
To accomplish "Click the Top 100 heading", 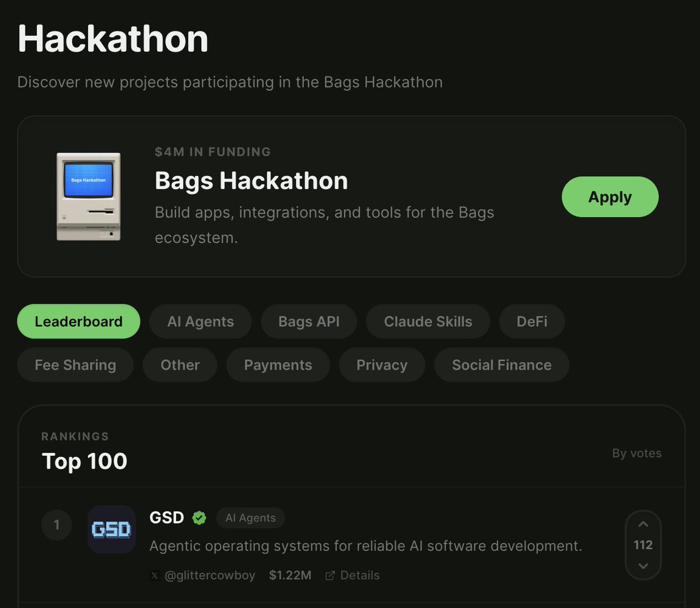I will point(85,461).
